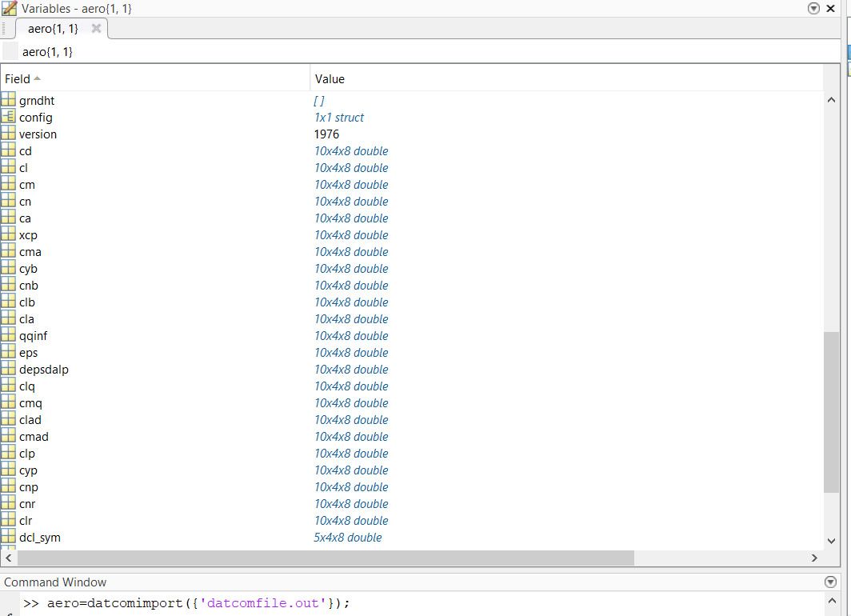Click the Value column header
This screenshot has height=616, width=851.
330,78
